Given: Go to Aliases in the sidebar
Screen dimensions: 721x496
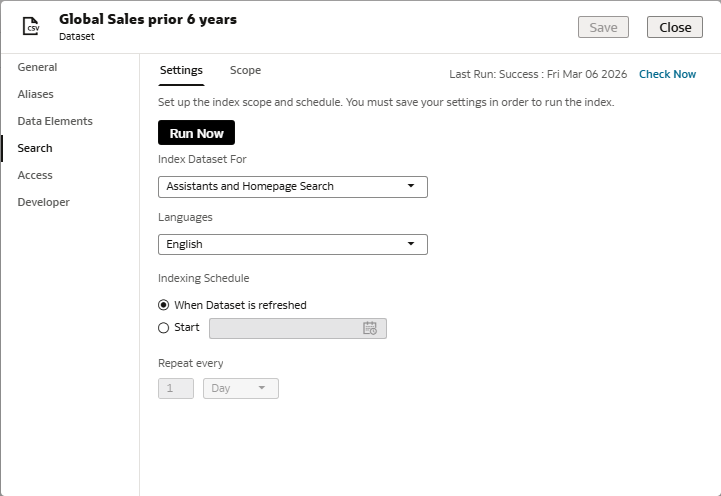Looking at the screenshot, I should 36,94.
